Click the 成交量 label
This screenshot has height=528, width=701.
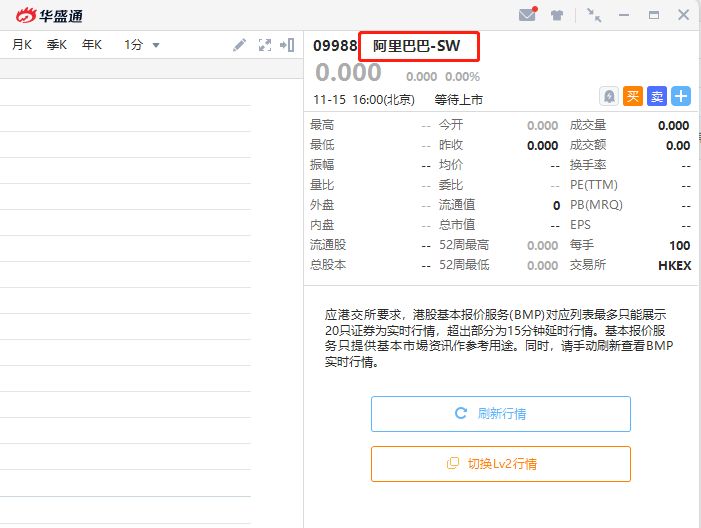point(588,125)
